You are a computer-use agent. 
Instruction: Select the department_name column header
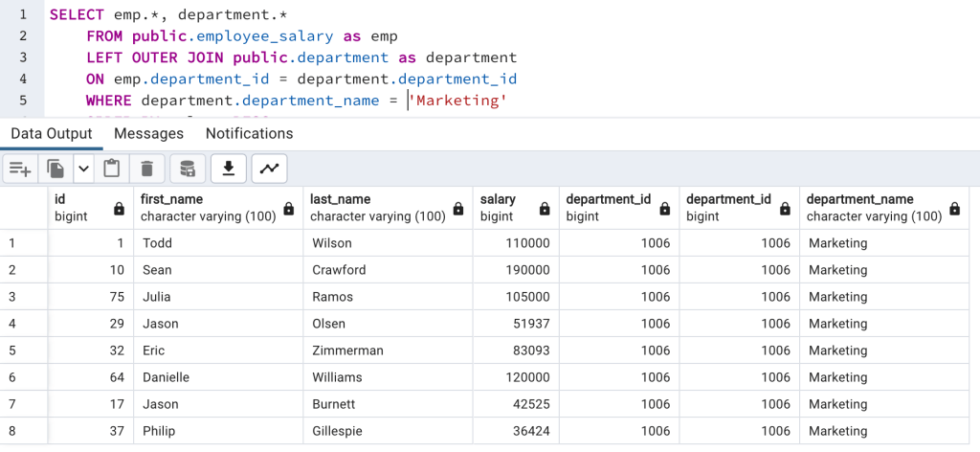click(x=859, y=208)
